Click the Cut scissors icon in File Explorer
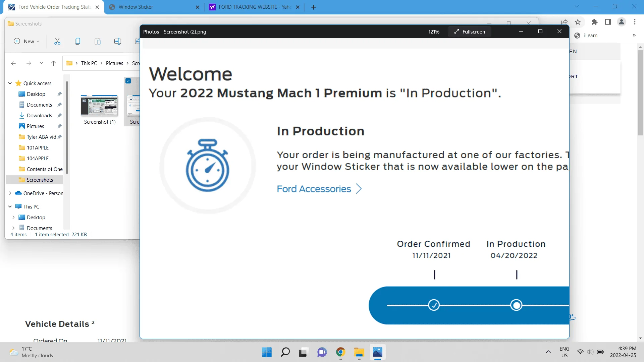The height and width of the screenshot is (362, 644). point(57,41)
